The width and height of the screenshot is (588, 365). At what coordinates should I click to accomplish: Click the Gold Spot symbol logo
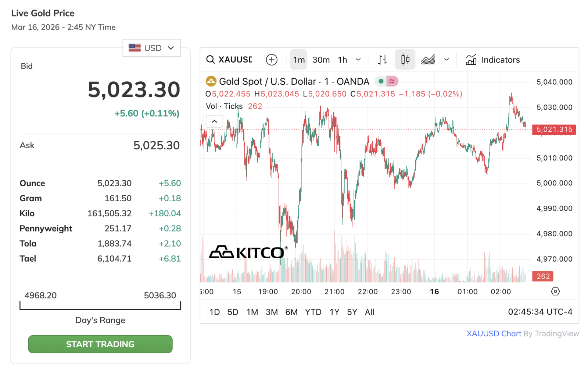(x=211, y=81)
